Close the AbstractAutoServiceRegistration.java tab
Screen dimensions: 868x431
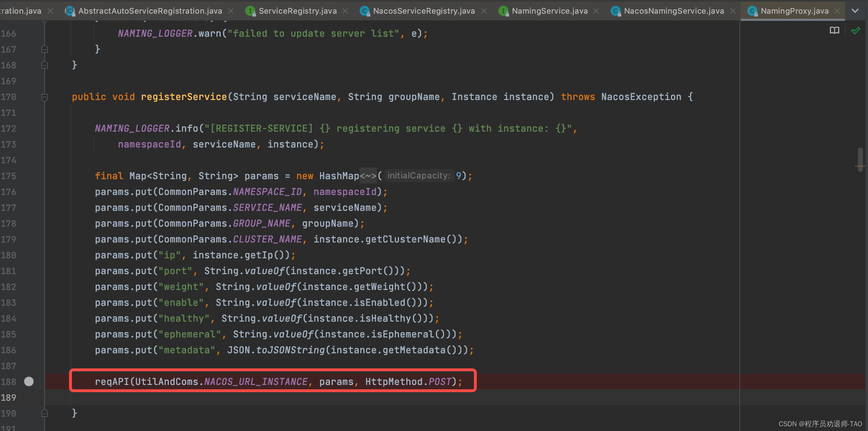[231, 11]
